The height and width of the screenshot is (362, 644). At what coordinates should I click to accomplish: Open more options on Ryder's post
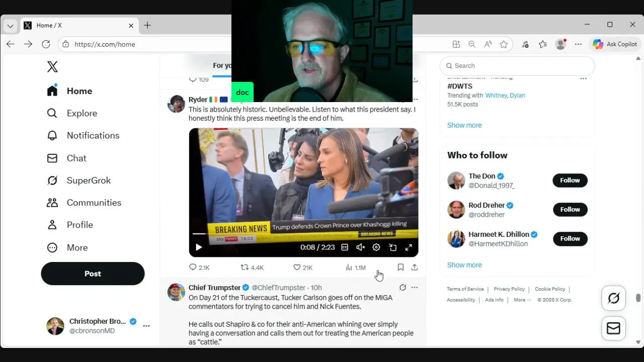(415, 100)
